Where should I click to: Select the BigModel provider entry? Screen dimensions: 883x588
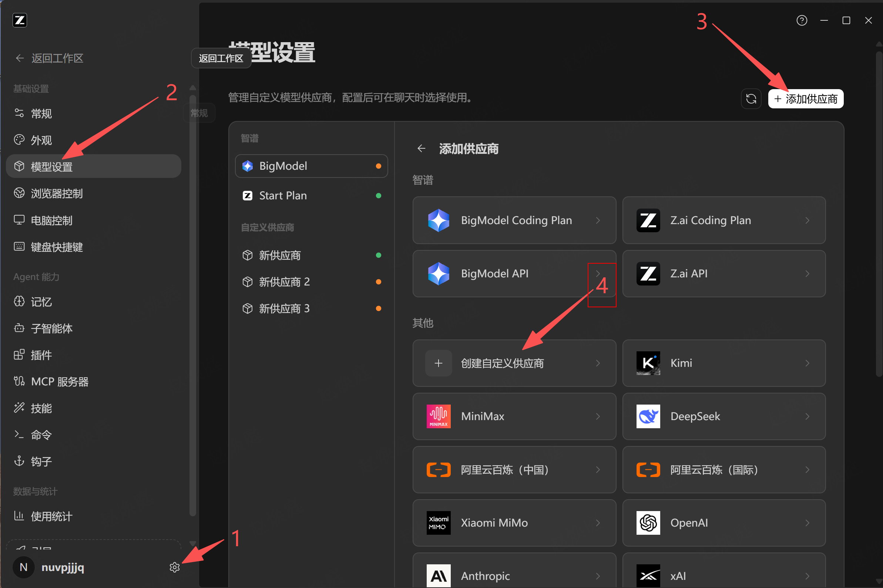pos(312,166)
